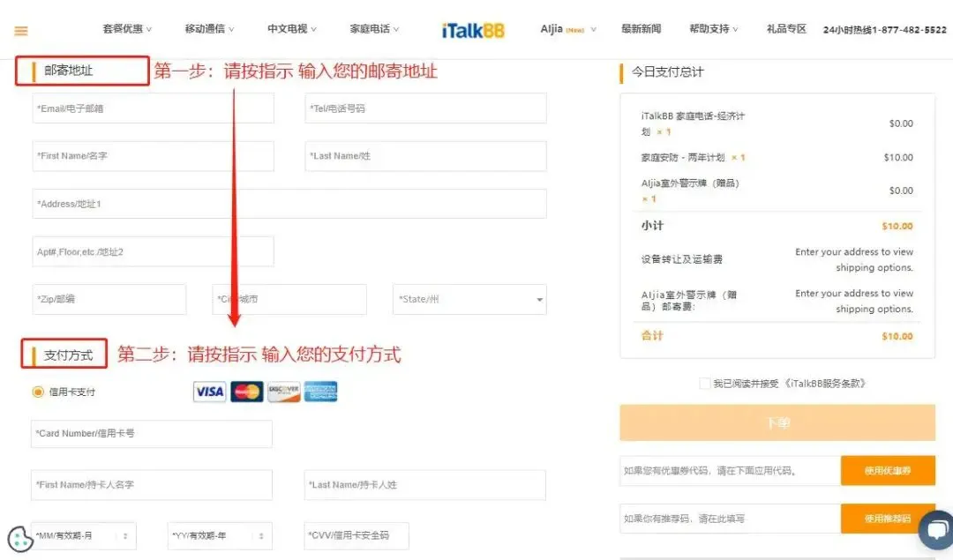Expand the State/州 dropdown

(469, 300)
